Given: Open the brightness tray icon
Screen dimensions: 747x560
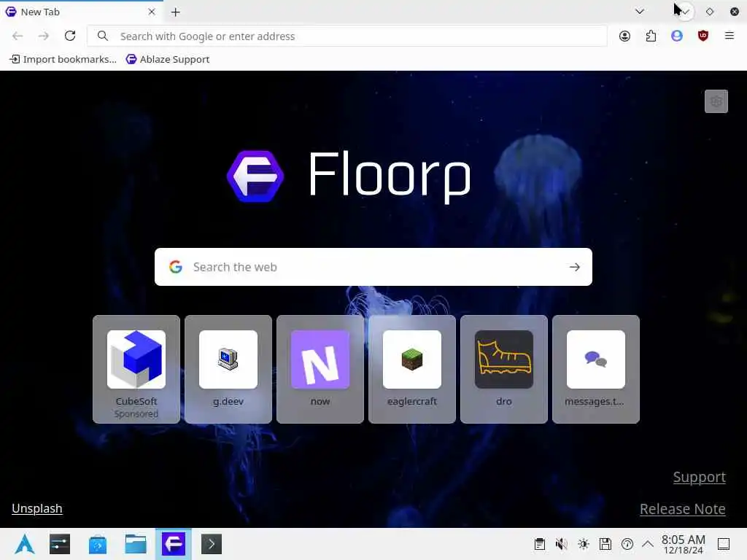Looking at the screenshot, I should pos(583,544).
